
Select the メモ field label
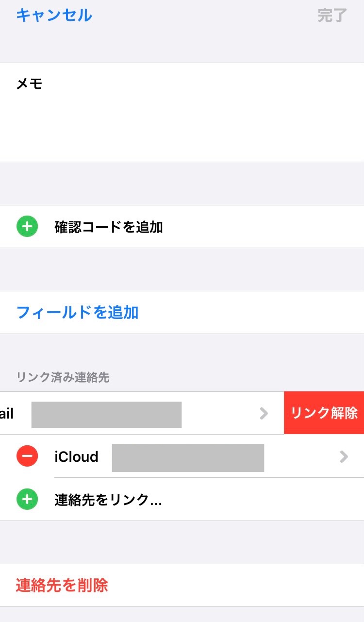tap(29, 84)
